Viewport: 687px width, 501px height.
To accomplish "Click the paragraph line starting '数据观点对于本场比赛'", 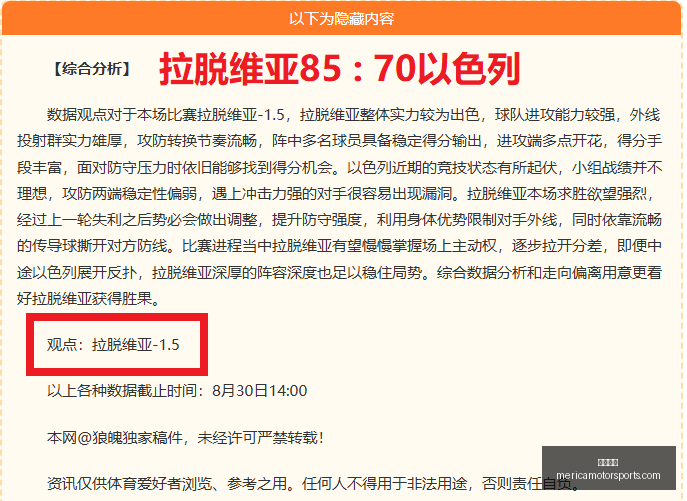I will coord(353,115).
